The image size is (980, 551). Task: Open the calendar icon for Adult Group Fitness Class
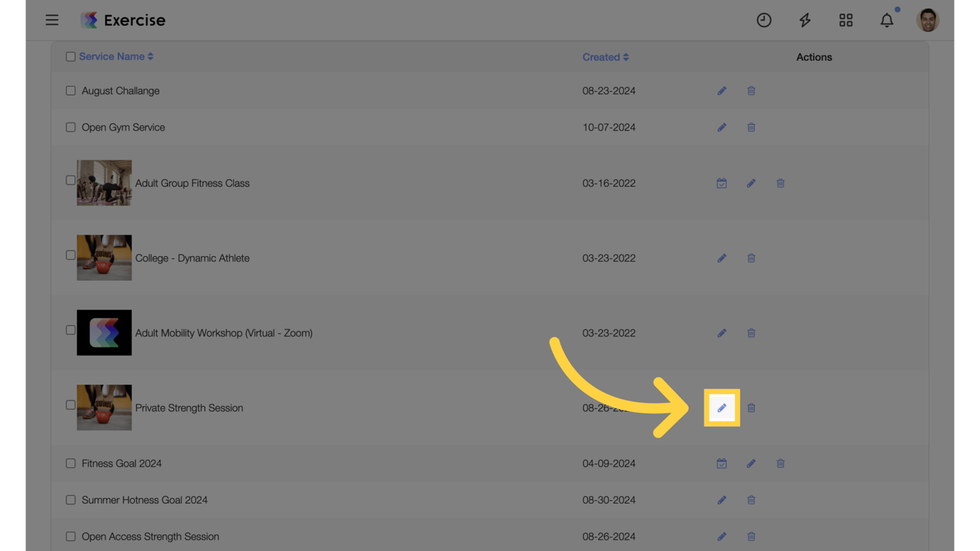(722, 183)
